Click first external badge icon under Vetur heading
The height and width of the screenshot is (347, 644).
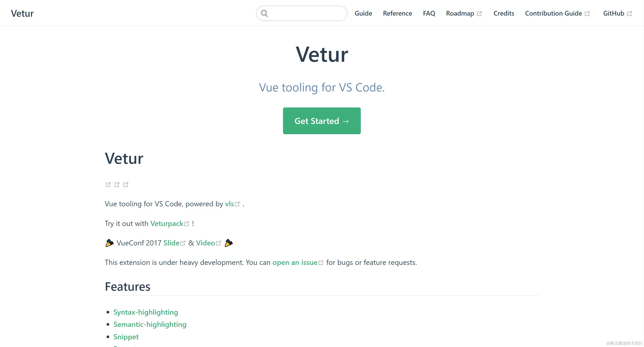pyautogui.click(x=108, y=185)
